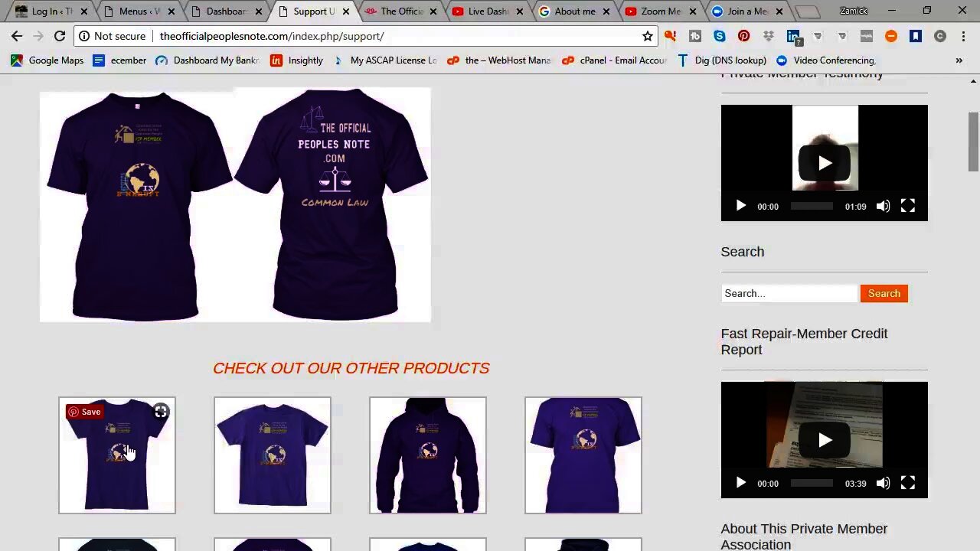Play the Credit Report video center button

(x=824, y=440)
